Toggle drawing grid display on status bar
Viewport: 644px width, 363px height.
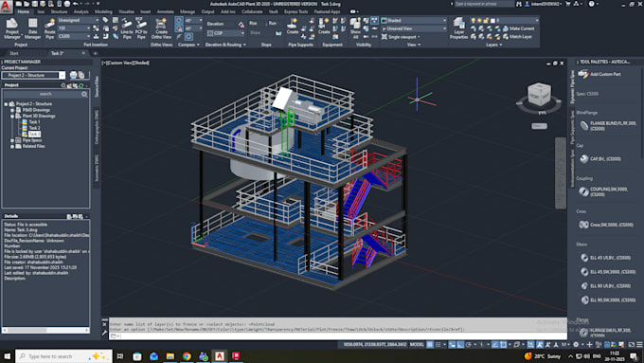click(430, 344)
